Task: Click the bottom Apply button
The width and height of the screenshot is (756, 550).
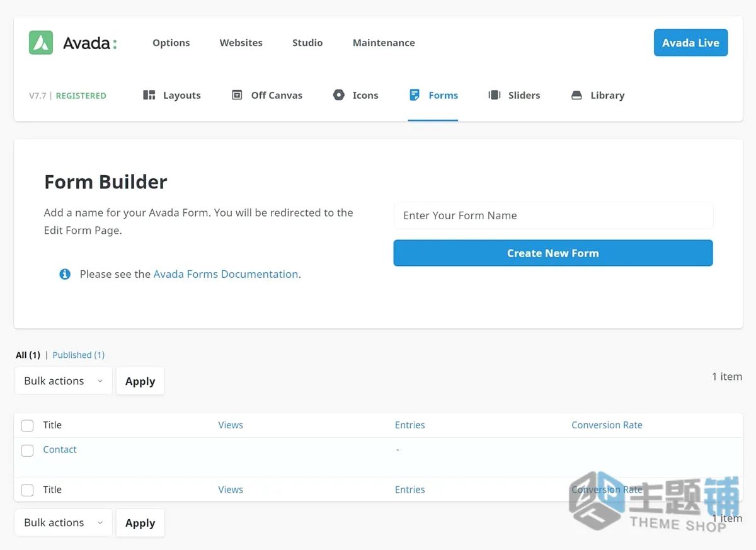Action: [140, 523]
